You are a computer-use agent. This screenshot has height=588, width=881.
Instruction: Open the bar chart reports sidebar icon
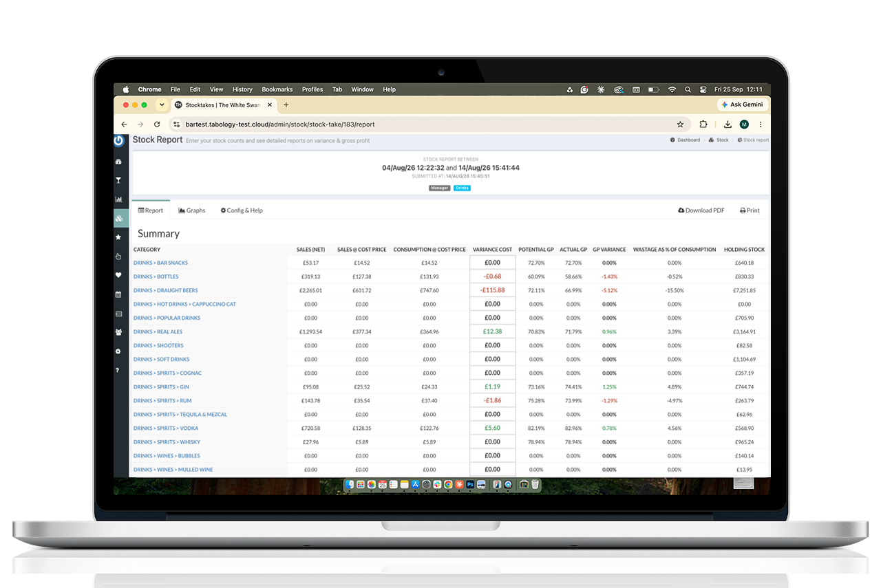click(118, 199)
